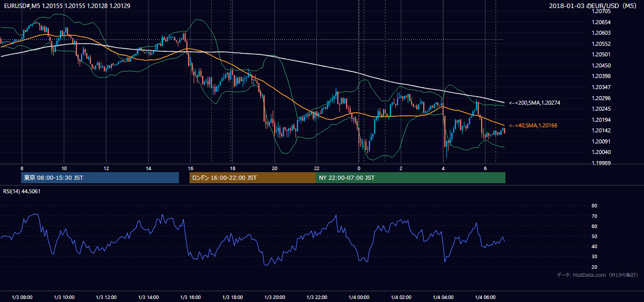Open the データ: HistData.com source credit
The width and height of the screenshot is (644, 302).
click(x=598, y=275)
